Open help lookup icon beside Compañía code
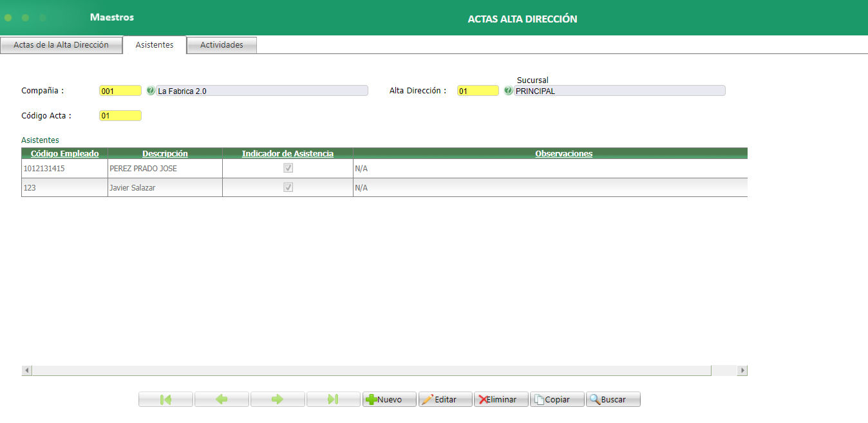 [x=151, y=91]
